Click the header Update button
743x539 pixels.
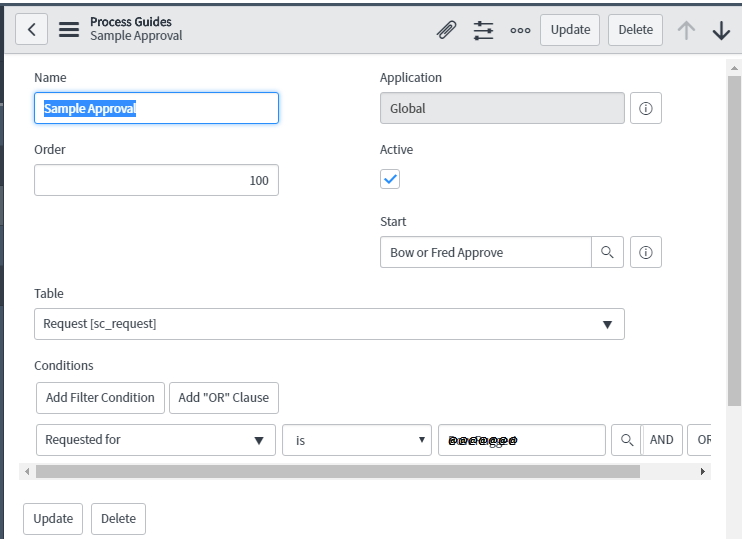pyautogui.click(x=570, y=30)
